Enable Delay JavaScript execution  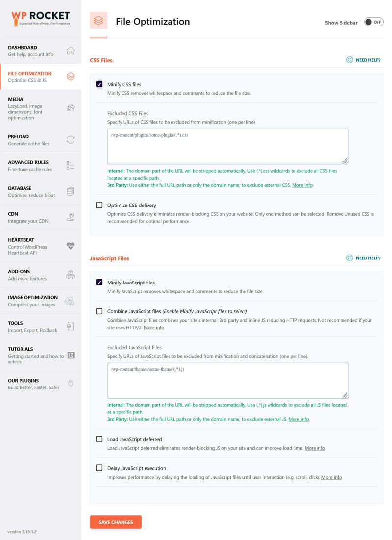[99, 468]
